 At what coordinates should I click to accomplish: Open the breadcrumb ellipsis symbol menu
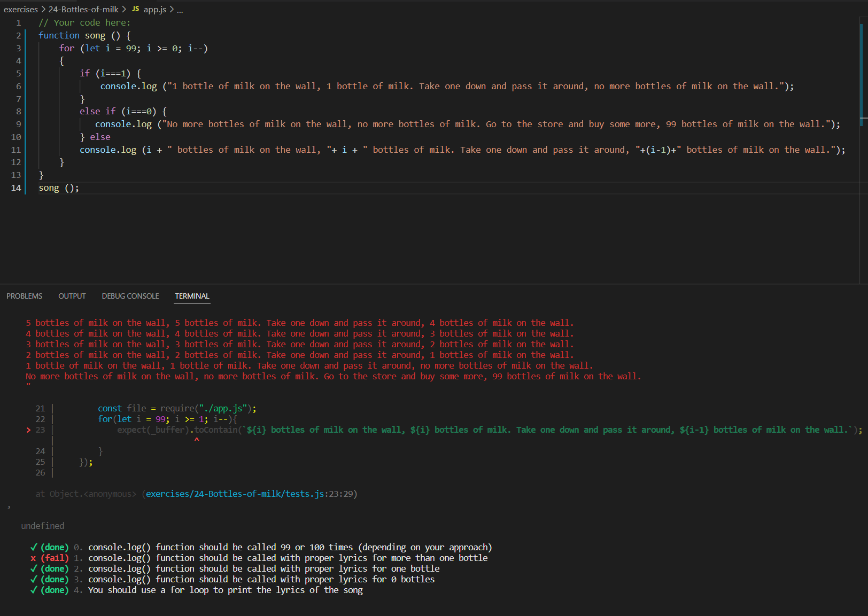click(180, 10)
